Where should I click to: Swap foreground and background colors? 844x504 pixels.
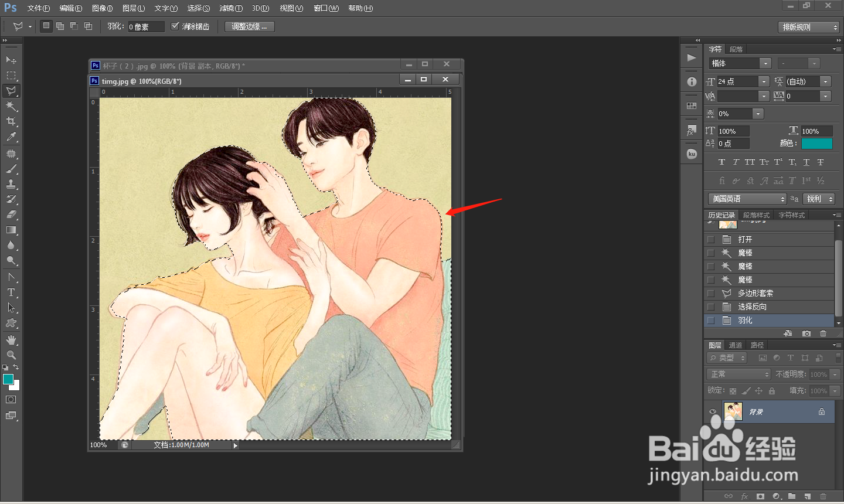click(x=16, y=367)
